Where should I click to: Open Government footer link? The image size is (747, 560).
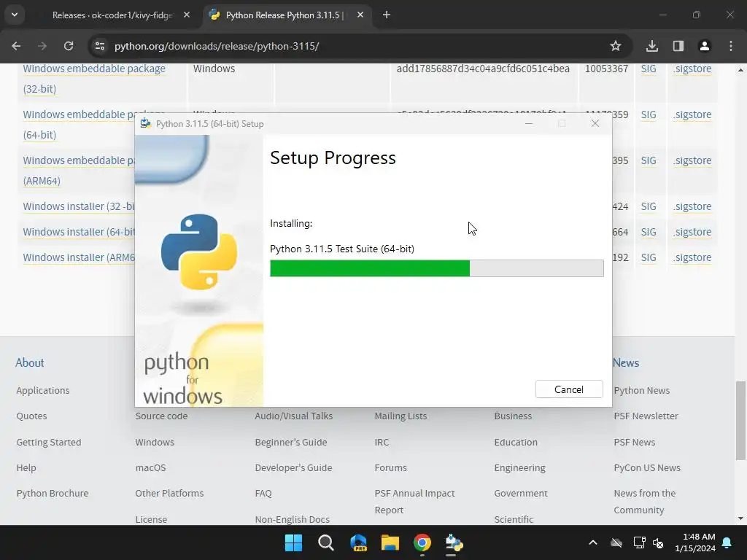coord(521,494)
